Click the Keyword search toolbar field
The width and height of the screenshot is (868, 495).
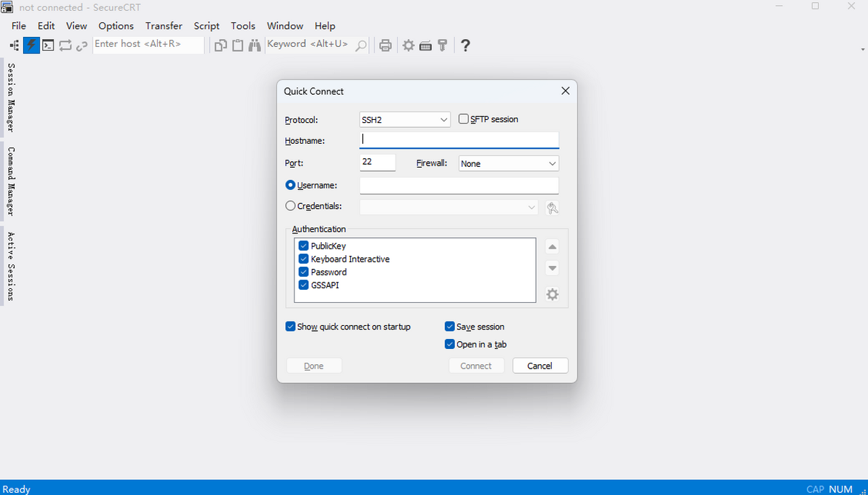click(x=310, y=44)
